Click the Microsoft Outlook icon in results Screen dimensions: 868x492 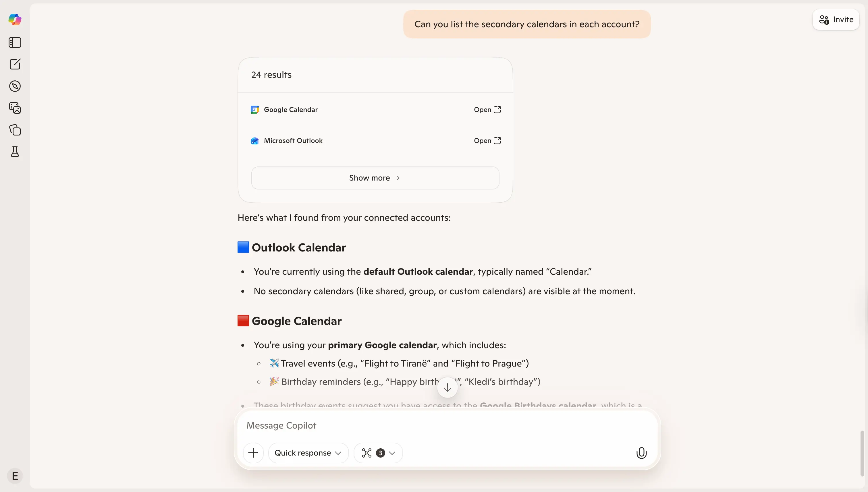254,140
